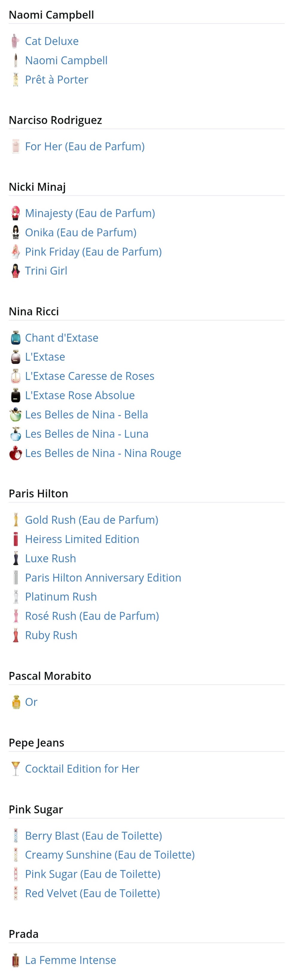
Task: Click the Cat Deluxe pink bottle icon
Action: [x=15, y=41]
